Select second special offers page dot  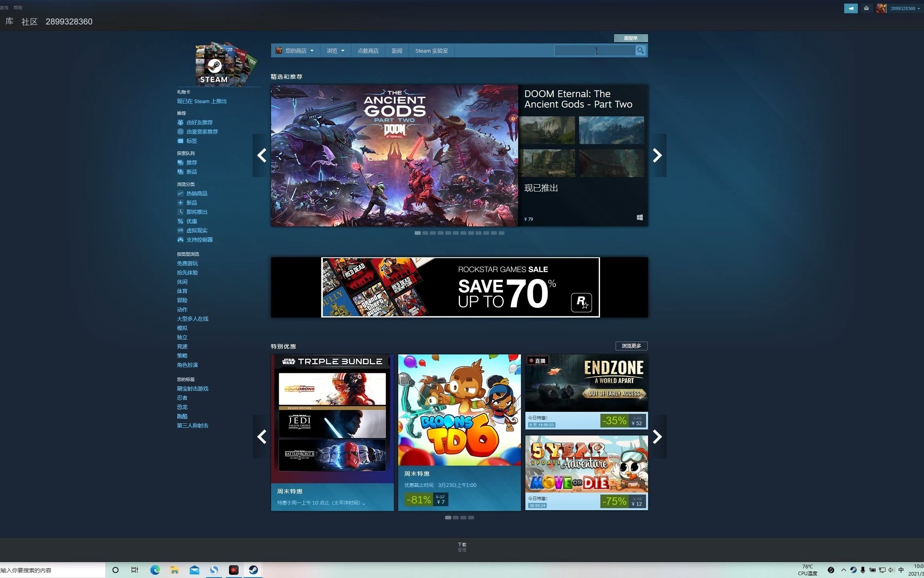tap(456, 517)
